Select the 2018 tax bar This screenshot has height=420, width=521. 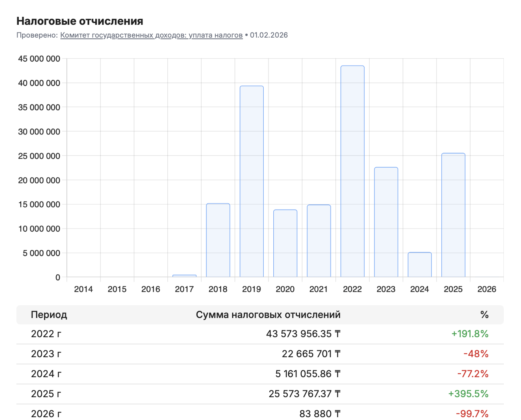[218, 240]
